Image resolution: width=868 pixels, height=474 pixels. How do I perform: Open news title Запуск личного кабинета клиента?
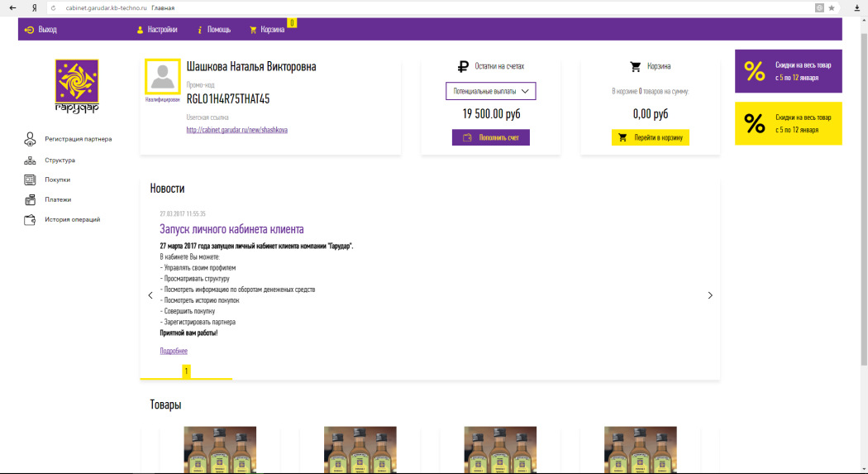(x=231, y=228)
